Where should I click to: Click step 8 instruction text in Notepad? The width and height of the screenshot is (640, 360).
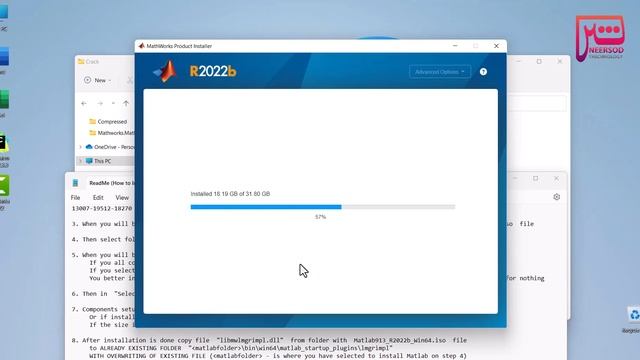tap(269, 348)
